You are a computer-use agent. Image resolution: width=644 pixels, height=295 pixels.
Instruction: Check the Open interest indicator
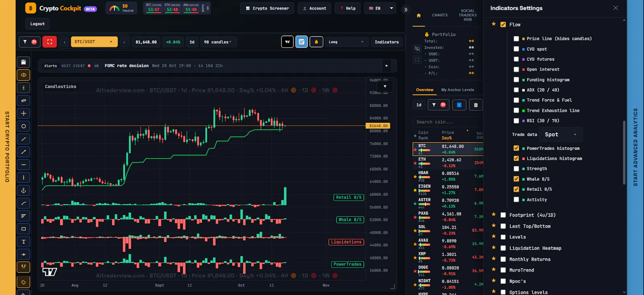(516, 70)
